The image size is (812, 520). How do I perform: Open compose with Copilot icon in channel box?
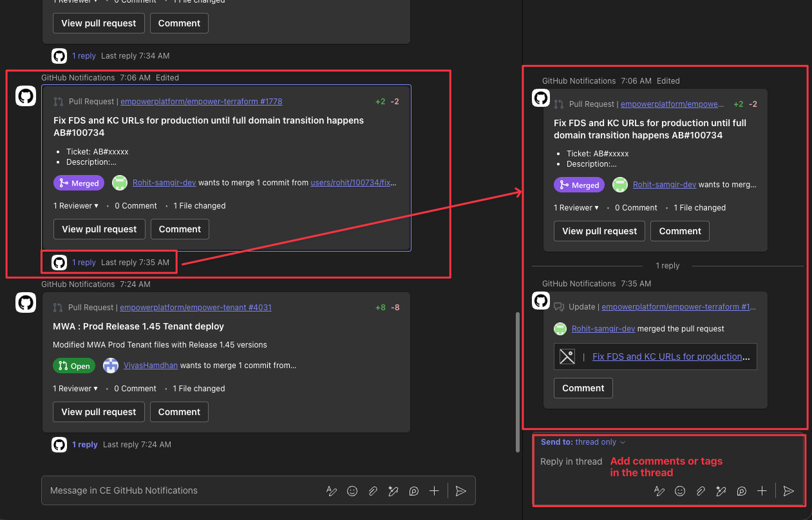tap(393, 491)
